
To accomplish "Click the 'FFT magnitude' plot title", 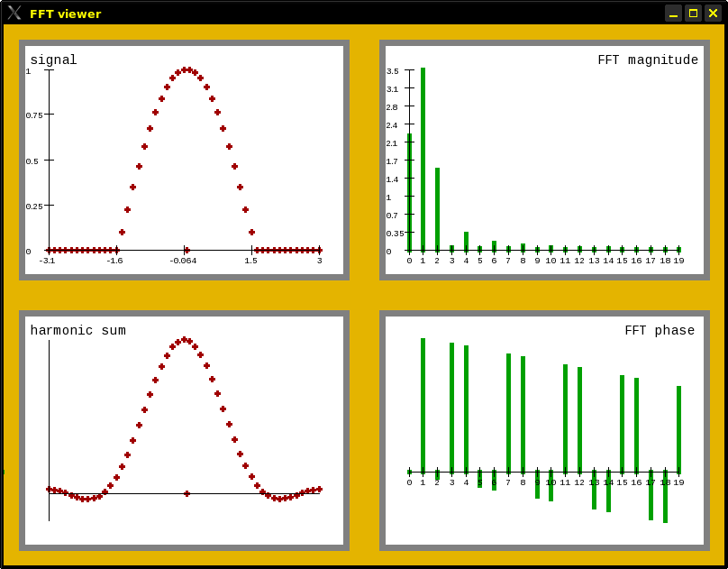I will [648, 60].
